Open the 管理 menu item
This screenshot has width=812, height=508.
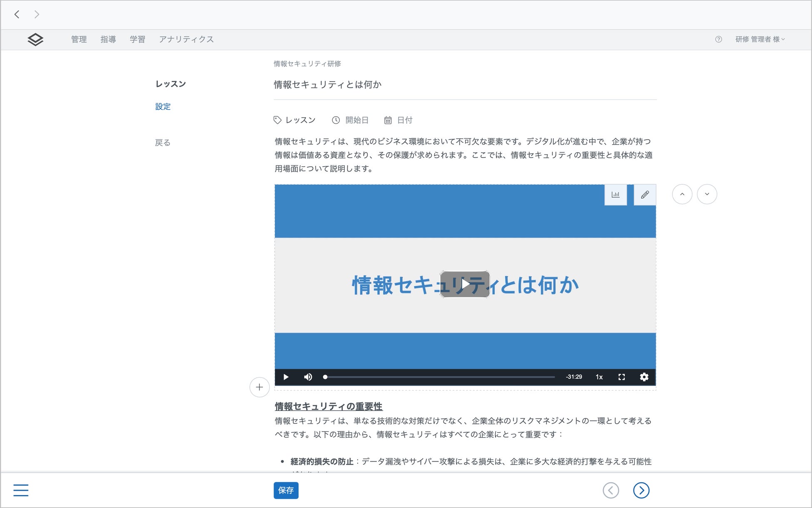[x=79, y=39]
